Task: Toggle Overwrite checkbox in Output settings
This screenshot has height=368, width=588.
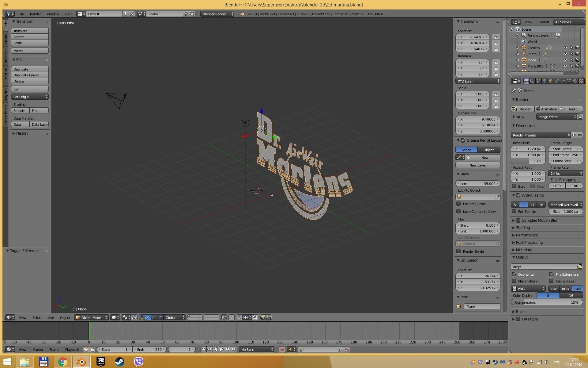Action: click(x=514, y=274)
